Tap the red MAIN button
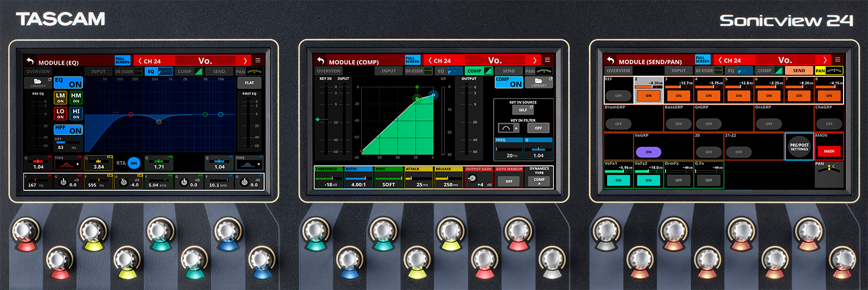This screenshot has height=290, width=868. coord(829,151)
